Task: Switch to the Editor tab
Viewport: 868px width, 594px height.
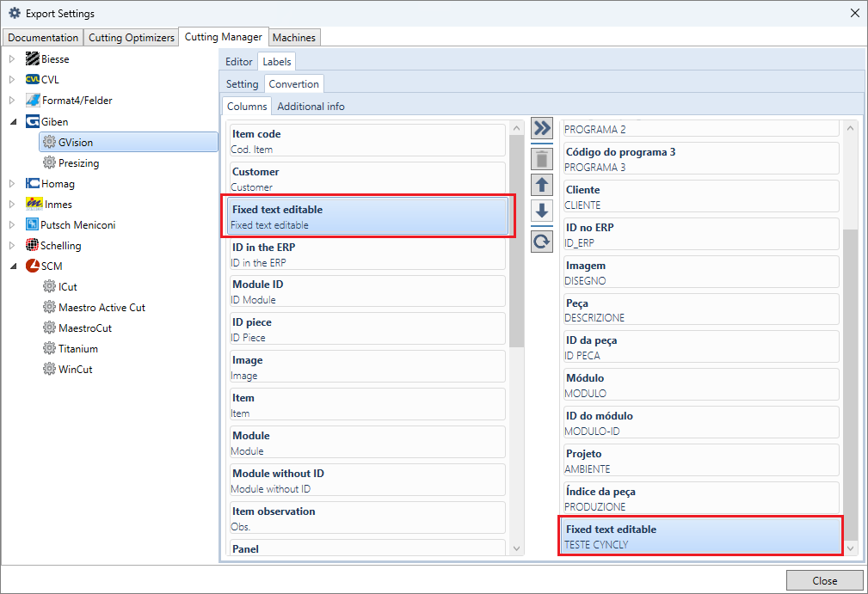Action: 238,62
